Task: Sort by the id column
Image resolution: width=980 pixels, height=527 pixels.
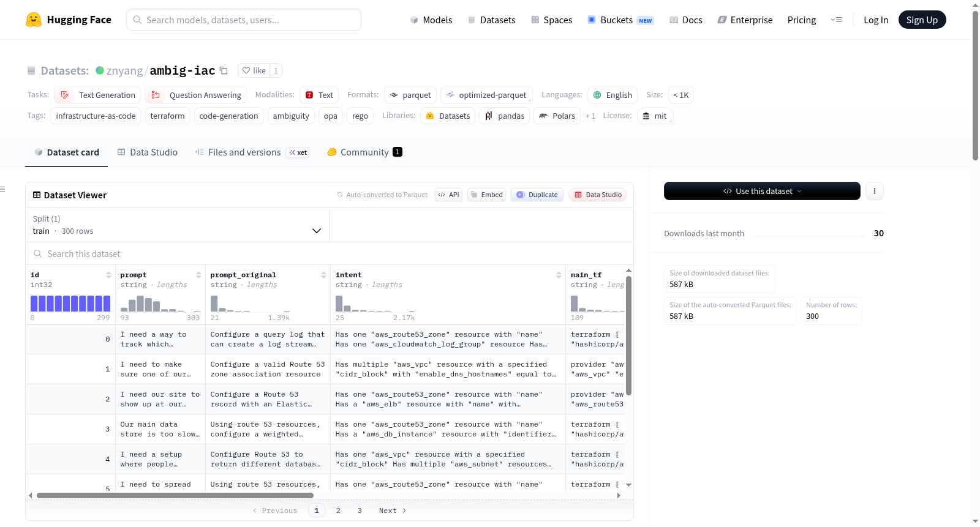Action: pyautogui.click(x=108, y=275)
